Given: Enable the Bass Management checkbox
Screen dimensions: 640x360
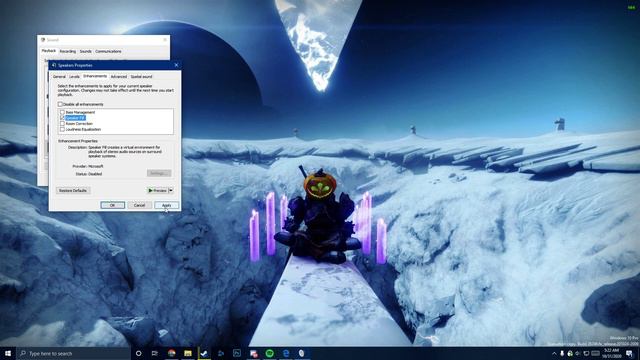Looking at the screenshot, I should pyautogui.click(x=62, y=112).
